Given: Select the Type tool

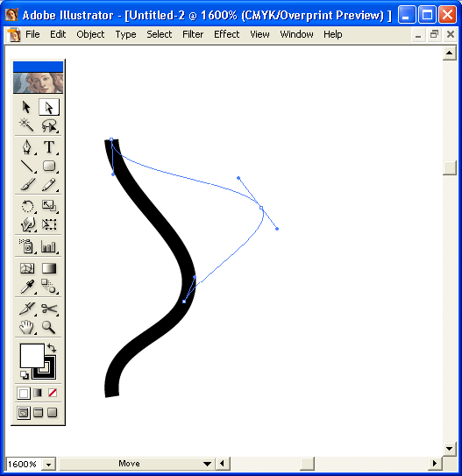Looking at the screenshot, I should pyautogui.click(x=49, y=147).
